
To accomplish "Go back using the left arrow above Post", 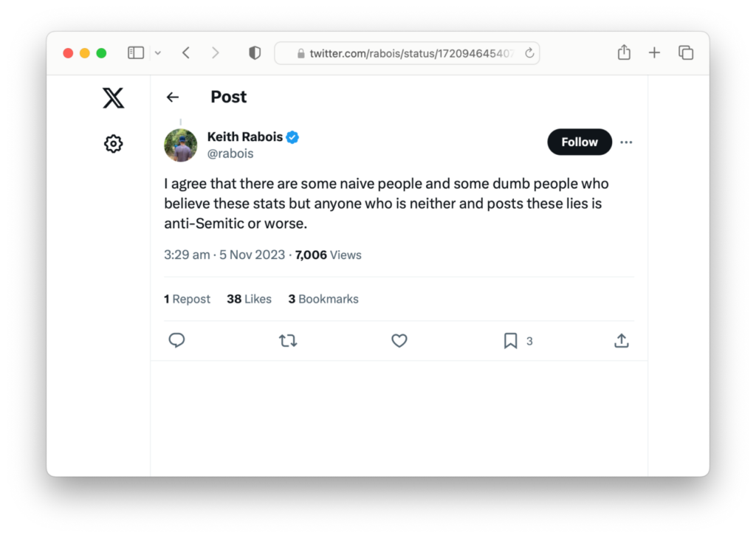I will tap(172, 97).
